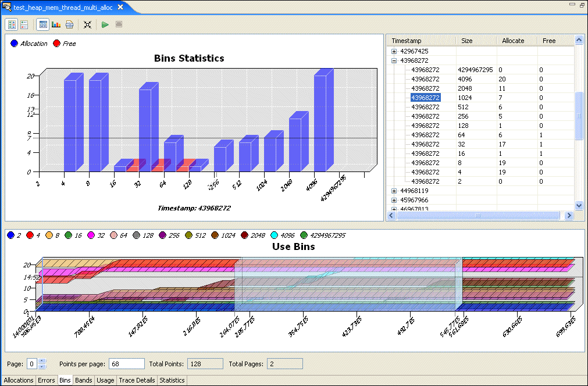Expand timestamp 44968119 tree node
This screenshot has width=588, height=386.
(394, 191)
